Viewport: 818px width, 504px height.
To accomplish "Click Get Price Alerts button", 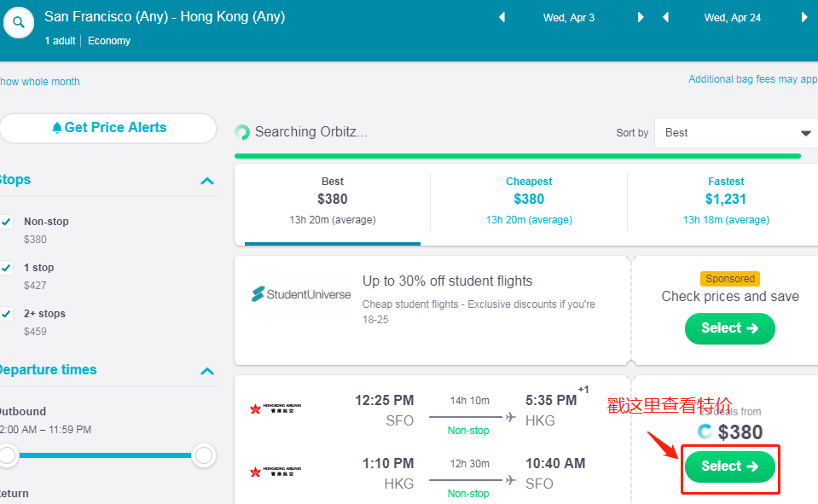I will pyautogui.click(x=108, y=128).
